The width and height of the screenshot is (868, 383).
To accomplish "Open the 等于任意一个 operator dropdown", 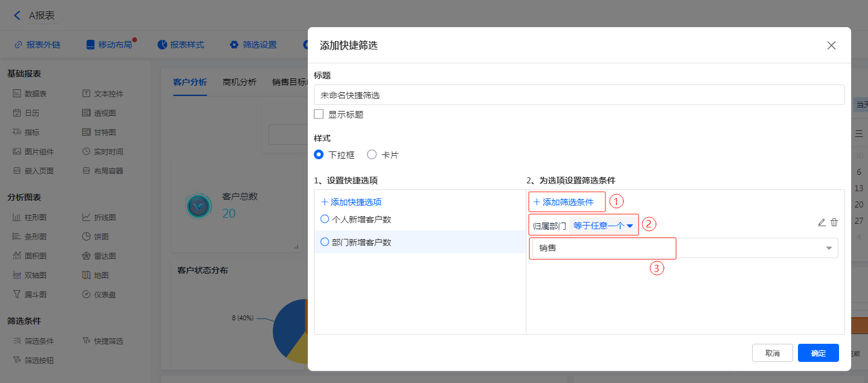I will pos(602,226).
